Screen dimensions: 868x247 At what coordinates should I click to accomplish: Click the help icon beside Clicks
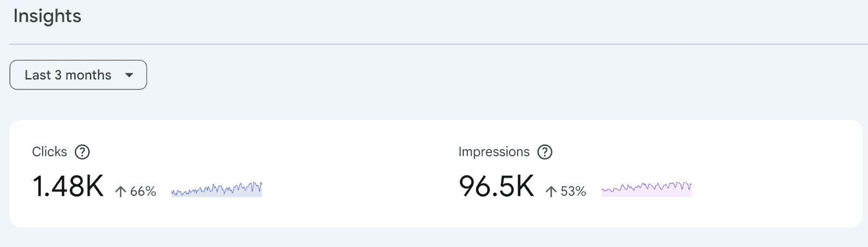[x=82, y=152]
